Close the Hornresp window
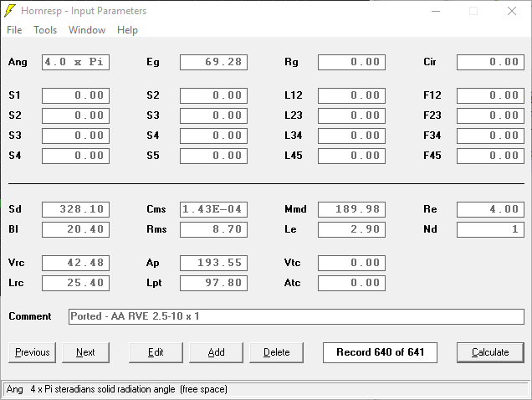The image size is (532, 400). point(512,11)
